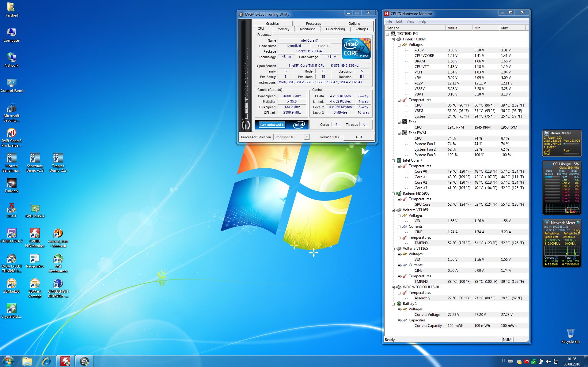Launch 3DMark06 desktop icon
588x367 pixels.
[11, 286]
